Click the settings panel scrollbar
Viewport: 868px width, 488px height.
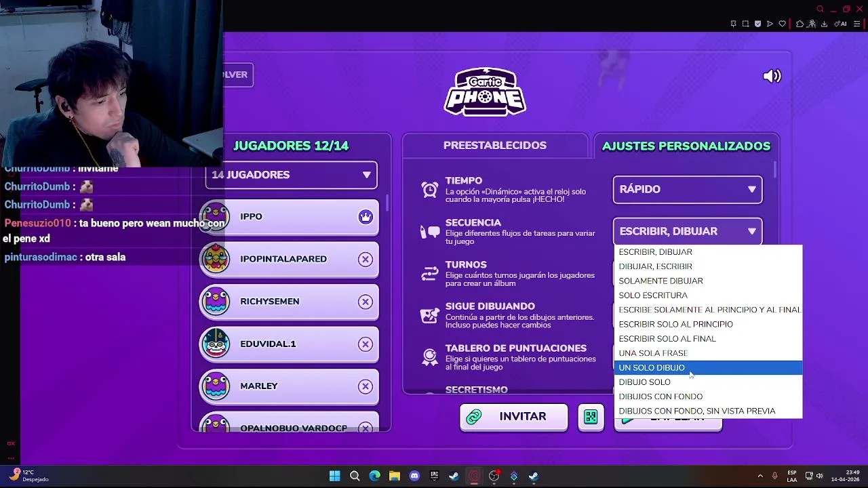[775, 171]
